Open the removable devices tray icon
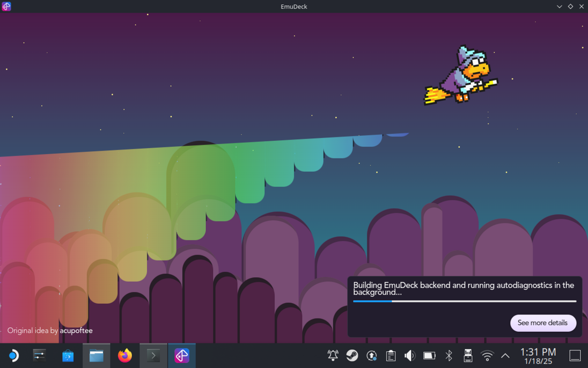 [467, 355]
